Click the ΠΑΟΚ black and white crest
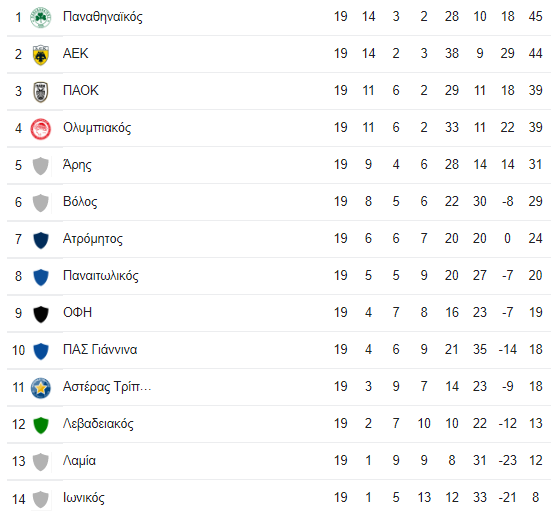Image resolution: width=551 pixels, height=517 pixels. pyautogui.click(x=41, y=92)
